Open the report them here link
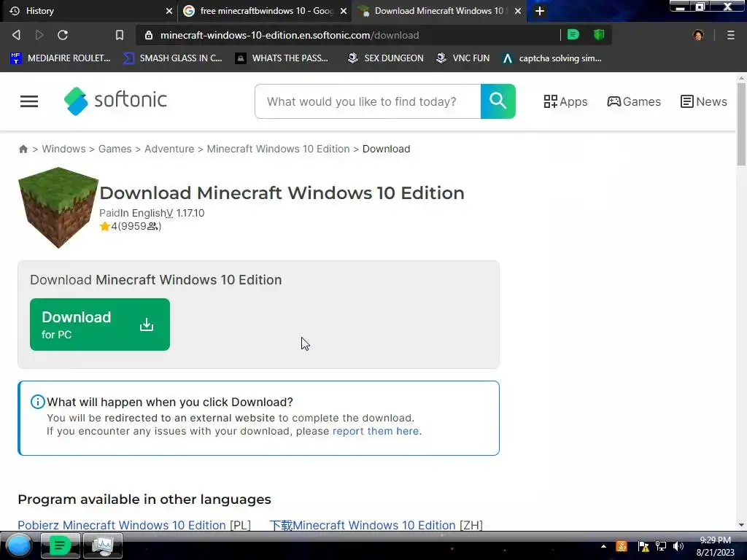Image resolution: width=747 pixels, height=560 pixels. [x=376, y=431]
